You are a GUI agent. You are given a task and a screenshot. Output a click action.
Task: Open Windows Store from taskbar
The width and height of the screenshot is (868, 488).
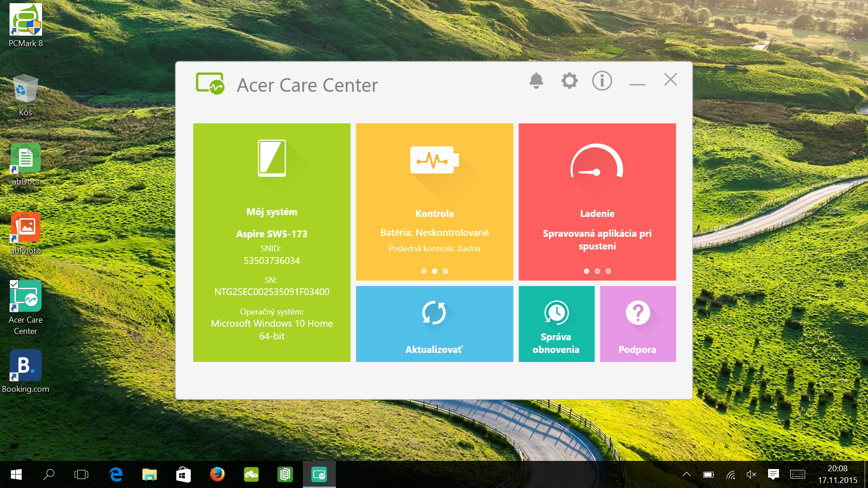(x=184, y=474)
